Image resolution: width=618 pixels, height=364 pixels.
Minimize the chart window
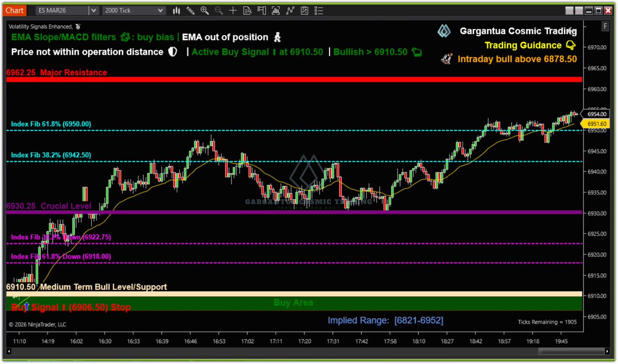(x=588, y=10)
